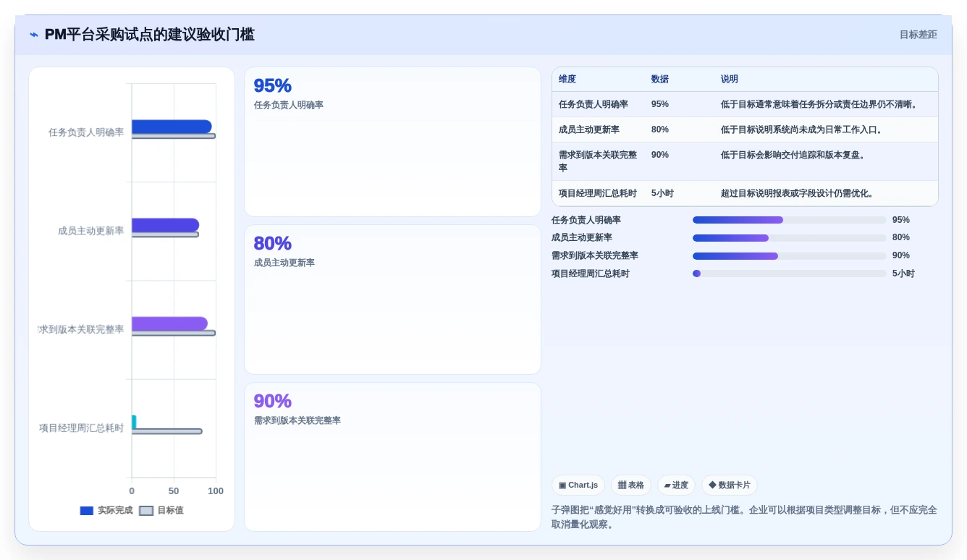Click the 需求到版本关联完整率 progress bar
Viewport: 967px width, 560px height.
tap(790, 256)
